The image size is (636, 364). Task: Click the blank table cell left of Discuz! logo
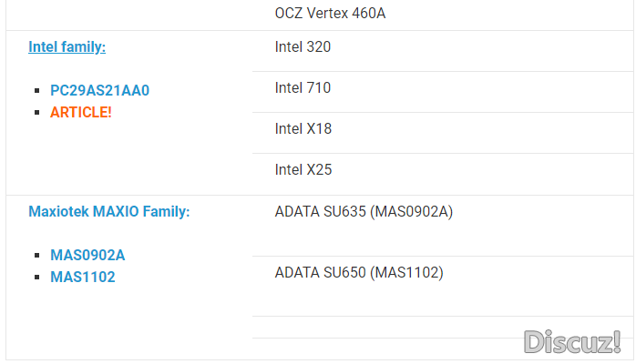coord(387,349)
